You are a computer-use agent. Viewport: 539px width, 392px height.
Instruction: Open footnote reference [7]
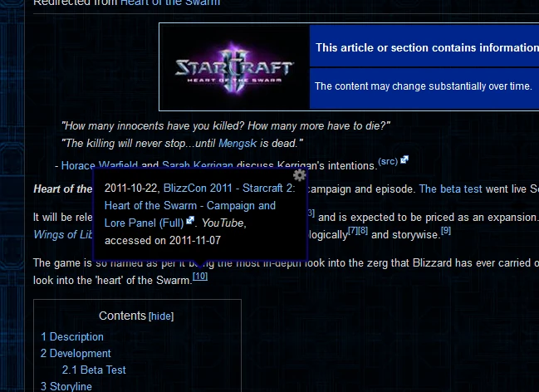[x=353, y=230]
